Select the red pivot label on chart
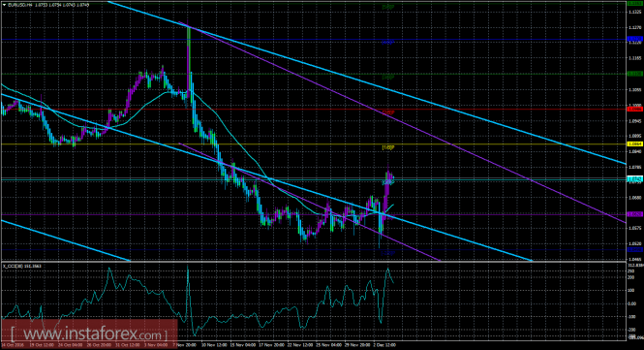 [x=388, y=111]
